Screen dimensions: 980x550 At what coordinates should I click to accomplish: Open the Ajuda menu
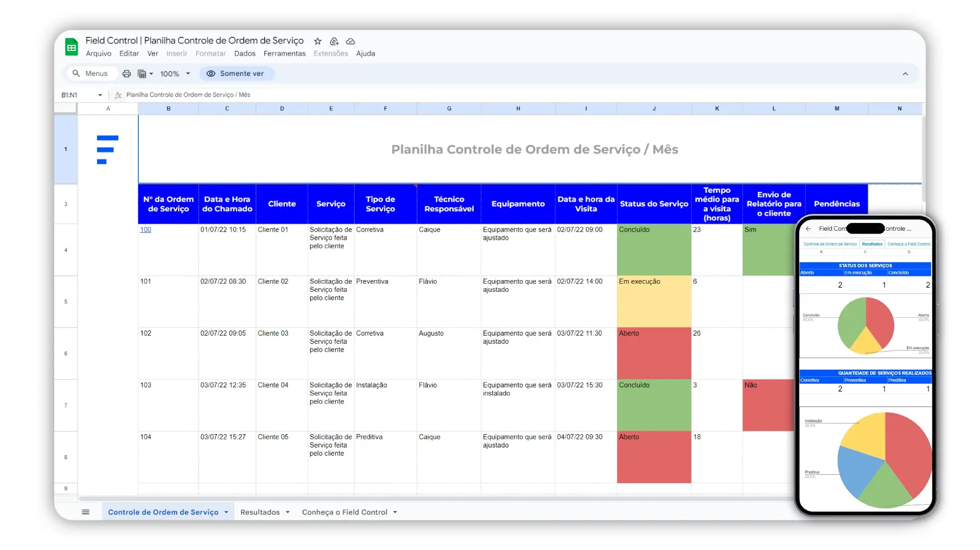(365, 54)
